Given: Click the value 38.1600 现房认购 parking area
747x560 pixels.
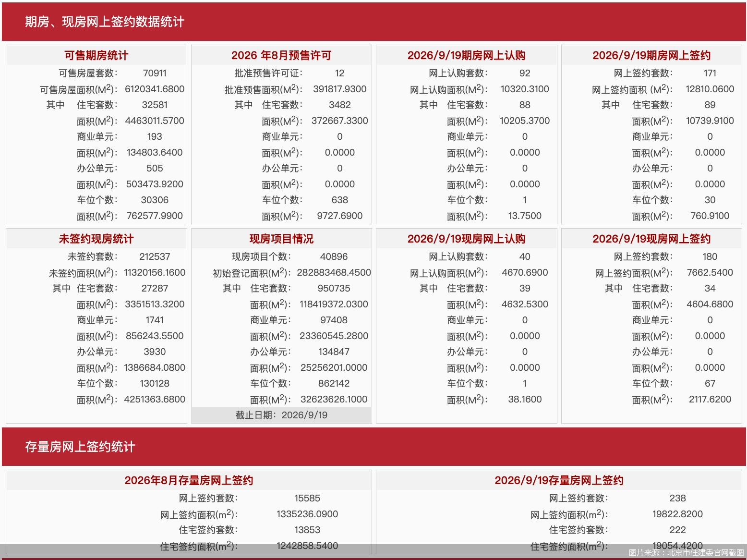Looking at the screenshot, I should (x=525, y=399).
